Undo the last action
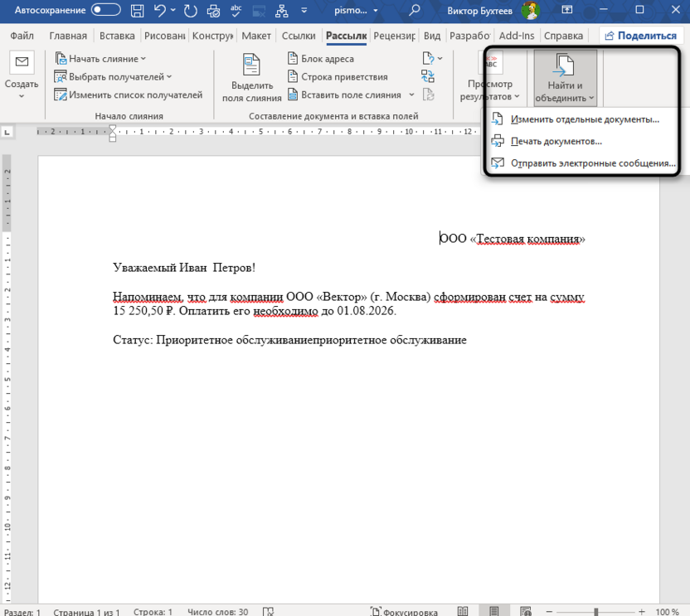This screenshot has width=690, height=616. tap(160, 11)
